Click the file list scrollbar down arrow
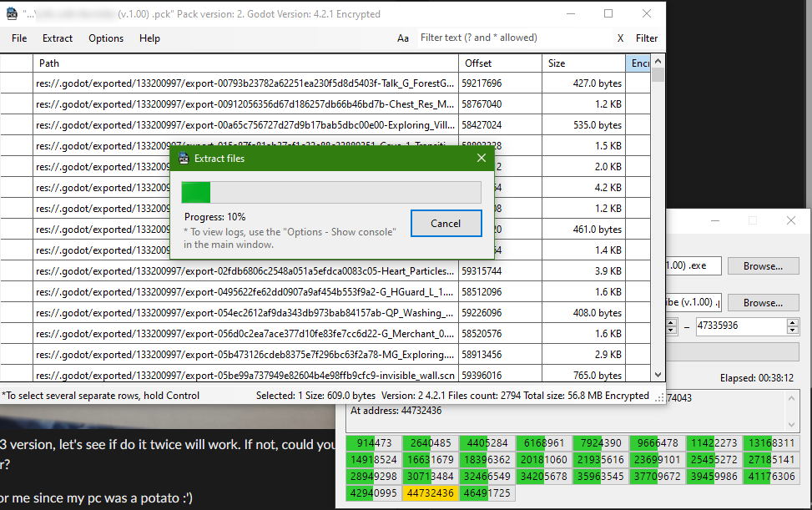The height and width of the screenshot is (510, 812). [x=658, y=375]
